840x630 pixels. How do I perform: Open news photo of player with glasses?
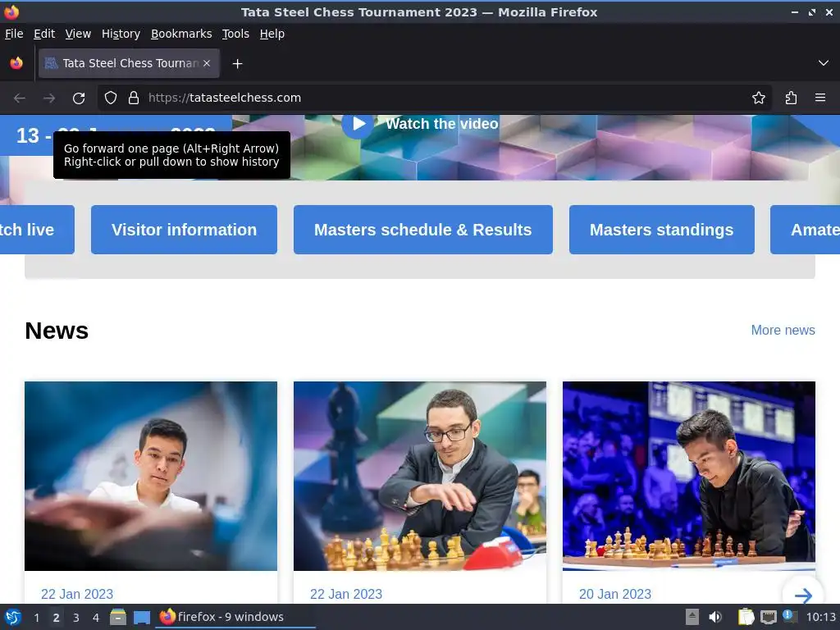[x=420, y=476]
